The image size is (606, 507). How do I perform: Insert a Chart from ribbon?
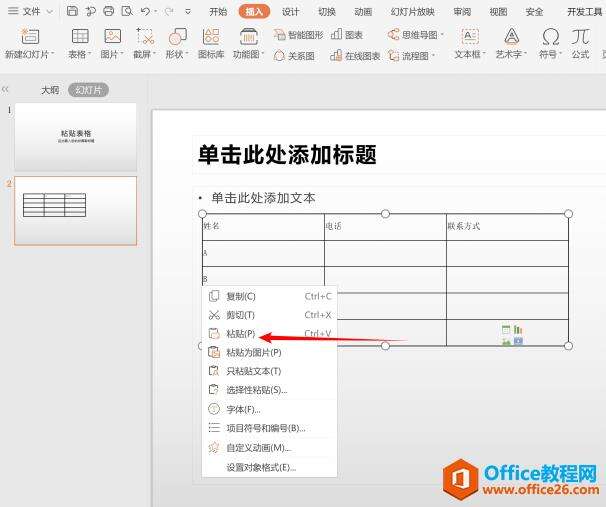tap(347, 35)
